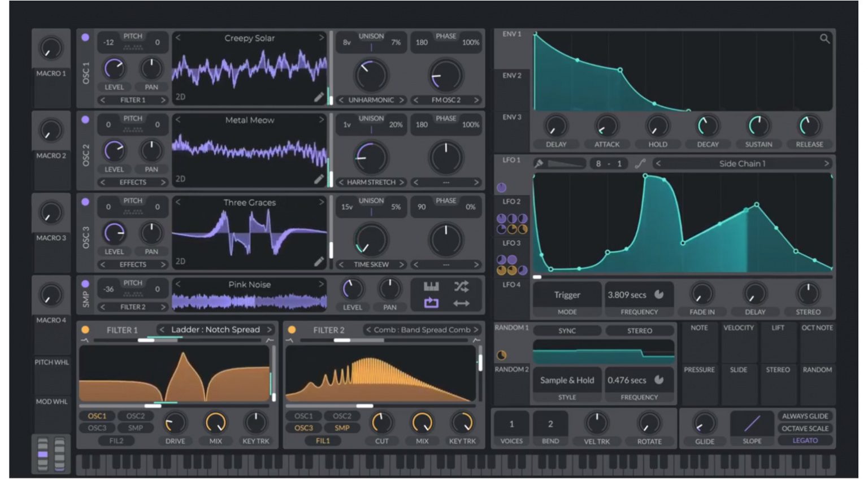
Task: Click the bounce arrow icon in sampler section
Action: coord(461,303)
